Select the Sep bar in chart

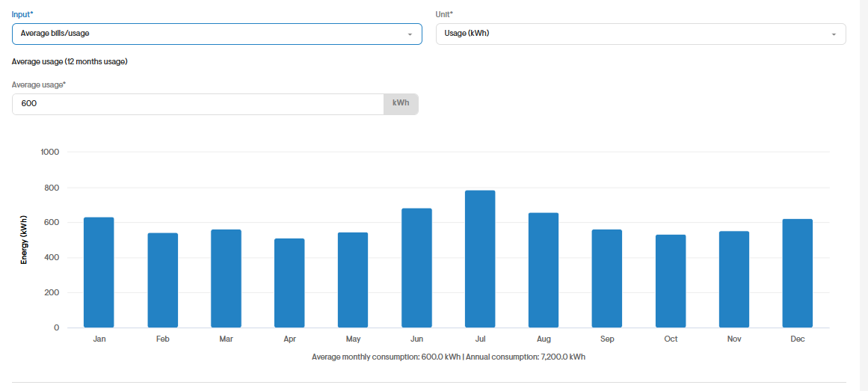click(607, 279)
